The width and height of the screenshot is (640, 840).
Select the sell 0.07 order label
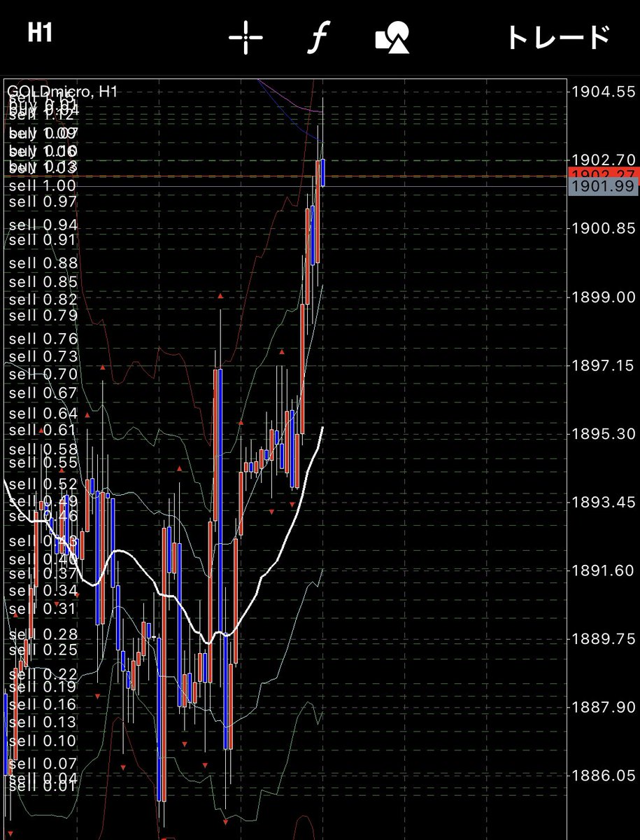43,764
